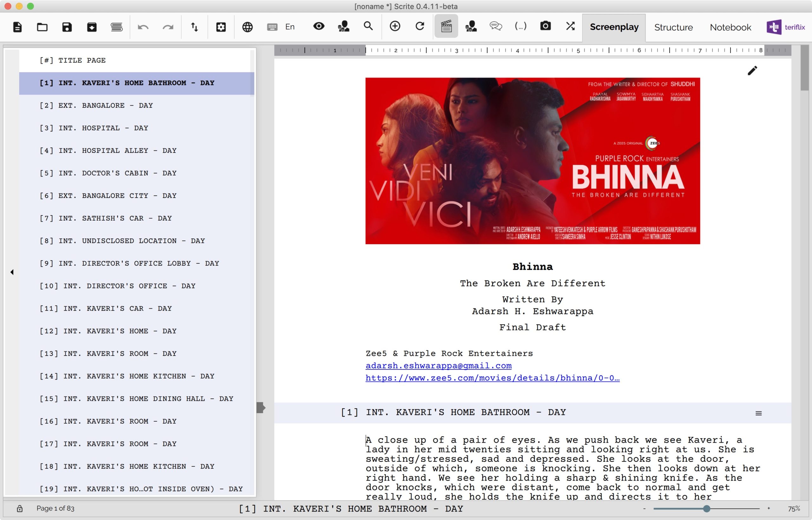Click the ruler left margin marker
Image resolution: width=812 pixels, height=520 pixels.
tap(365, 50)
